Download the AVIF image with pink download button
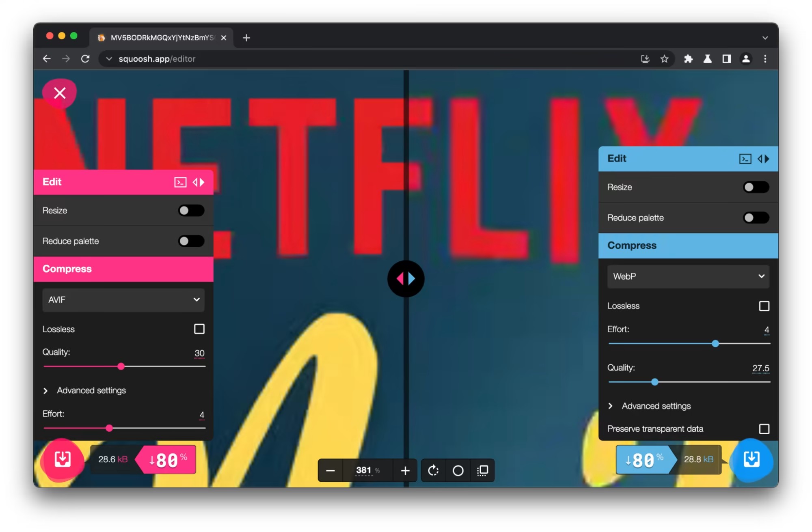The height and width of the screenshot is (532, 812). (63, 459)
